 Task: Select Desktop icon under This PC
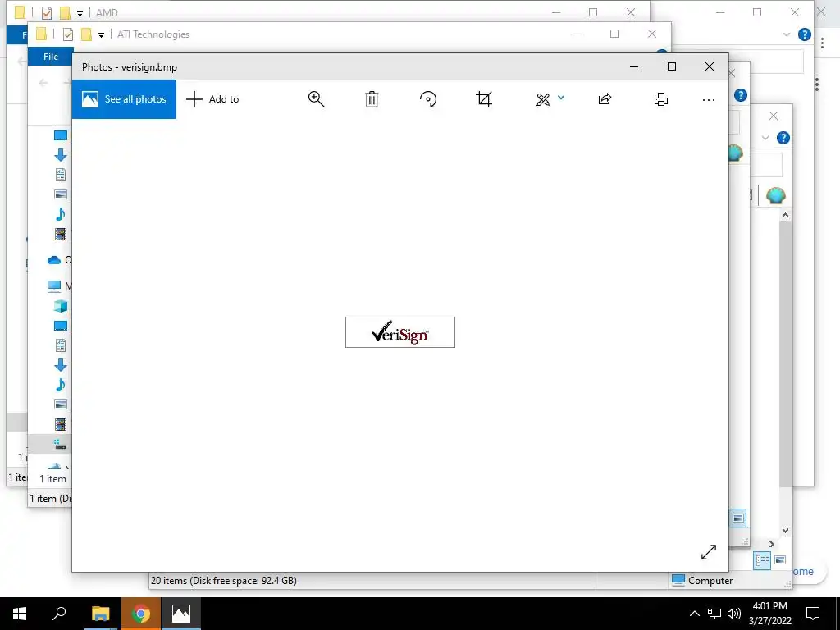click(61, 326)
